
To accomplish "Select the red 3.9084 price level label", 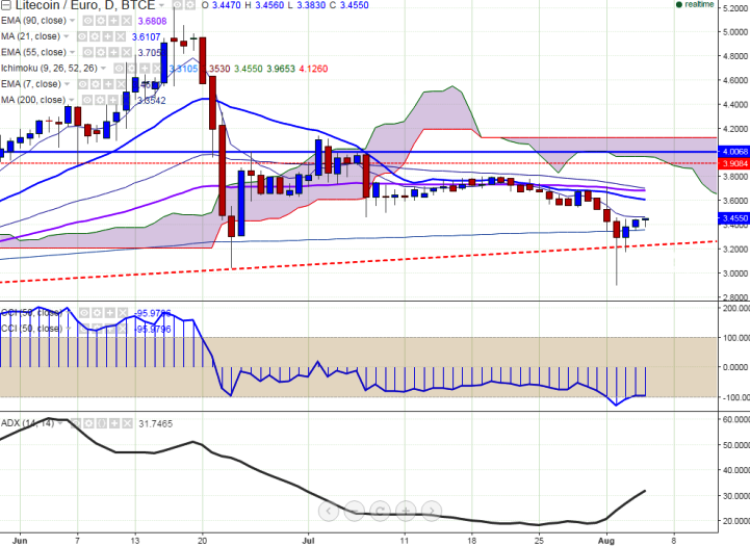I will 731,162.
